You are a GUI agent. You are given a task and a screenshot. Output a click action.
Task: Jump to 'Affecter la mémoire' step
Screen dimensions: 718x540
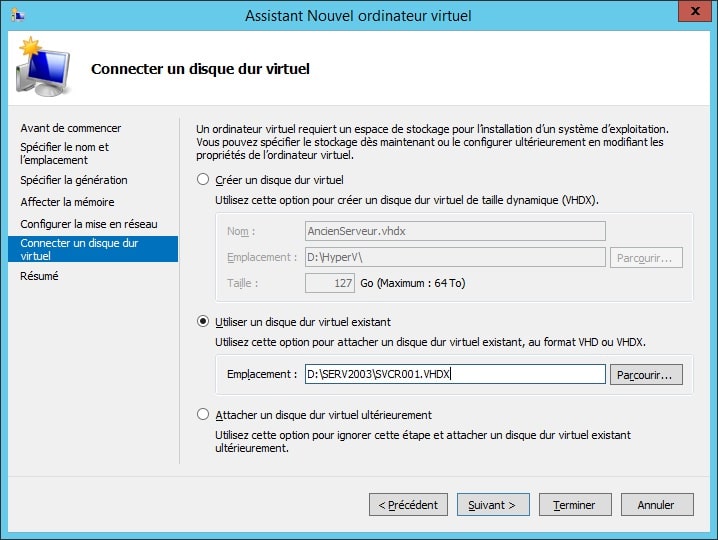(67, 202)
